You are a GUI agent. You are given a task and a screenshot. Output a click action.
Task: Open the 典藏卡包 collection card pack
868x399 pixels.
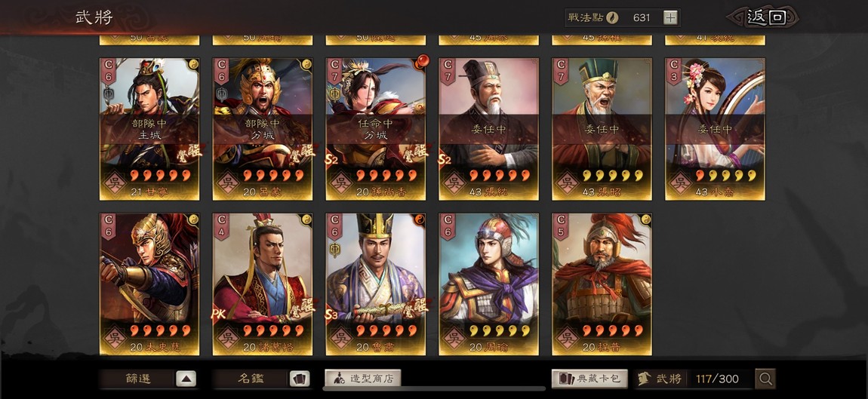click(589, 379)
